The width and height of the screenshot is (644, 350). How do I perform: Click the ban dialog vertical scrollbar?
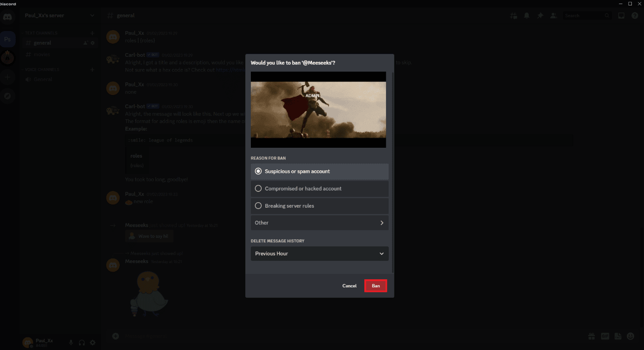pyautogui.click(x=393, y=172)
